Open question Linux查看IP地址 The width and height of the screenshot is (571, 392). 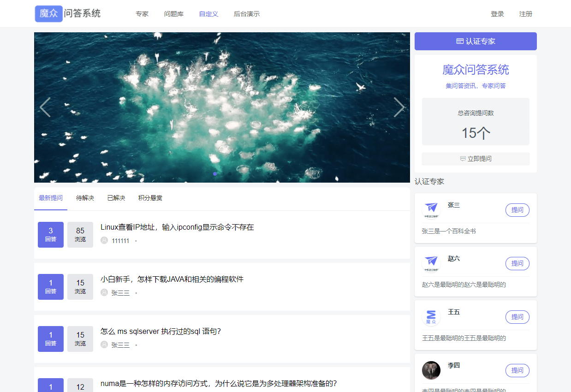click(x=177, y=227)
